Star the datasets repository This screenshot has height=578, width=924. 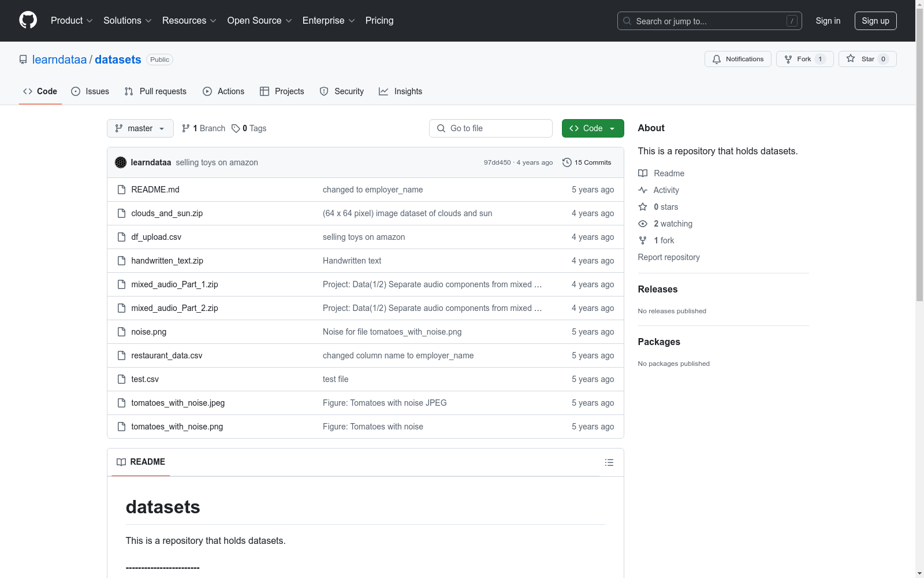pos(867,59)
